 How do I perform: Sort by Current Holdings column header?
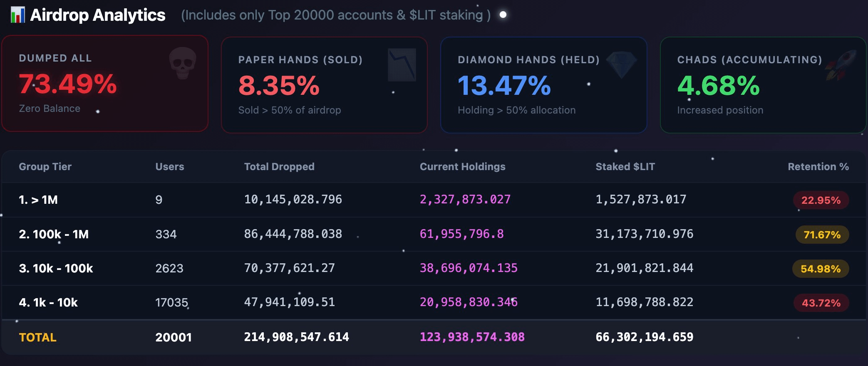[x=462, y=167]
